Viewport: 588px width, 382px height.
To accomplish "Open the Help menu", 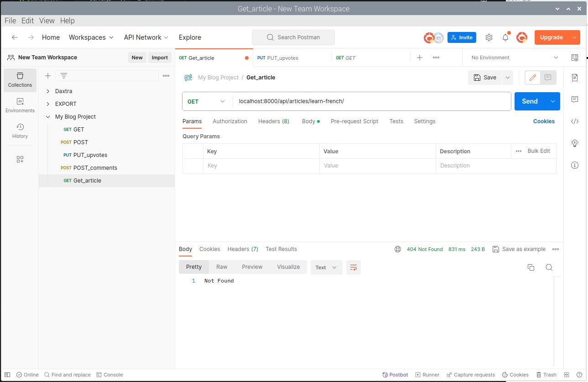I will tap(67, 21).
